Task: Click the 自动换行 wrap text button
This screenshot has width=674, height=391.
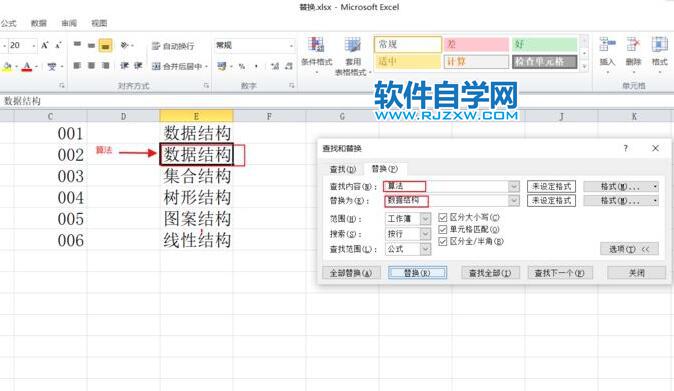Action: tap(173, 46)
